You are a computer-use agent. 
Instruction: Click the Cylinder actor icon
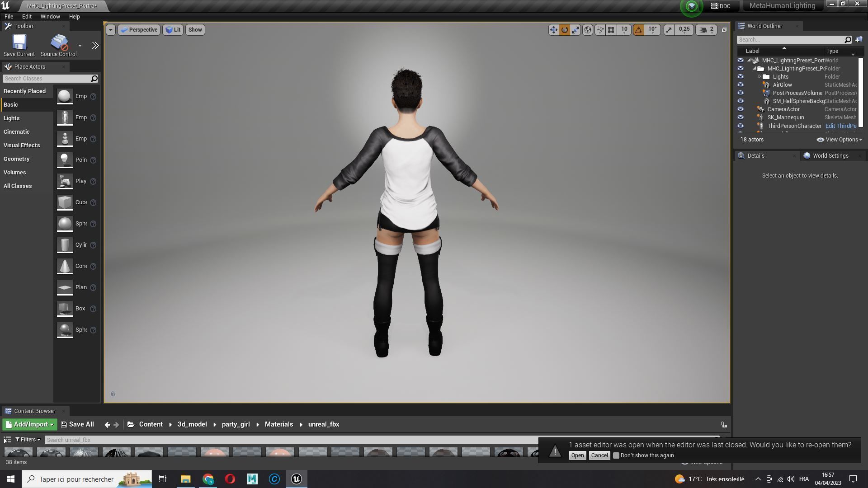tap(65, 245)
